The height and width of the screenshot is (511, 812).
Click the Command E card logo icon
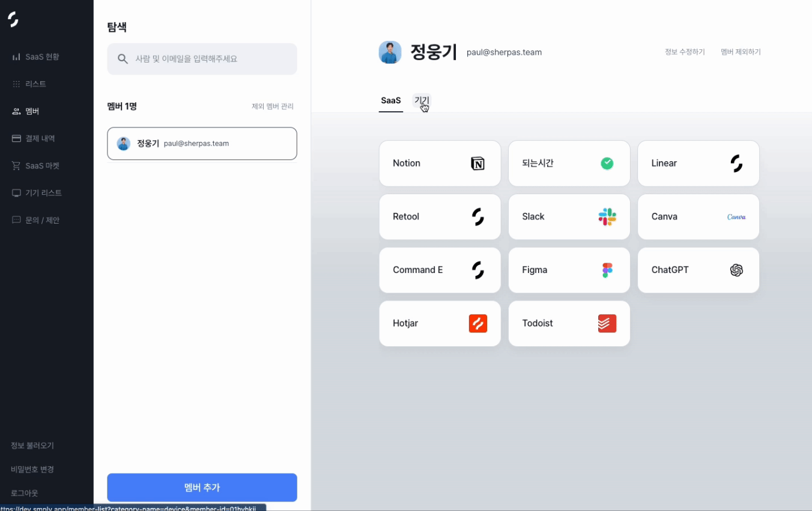478,271
